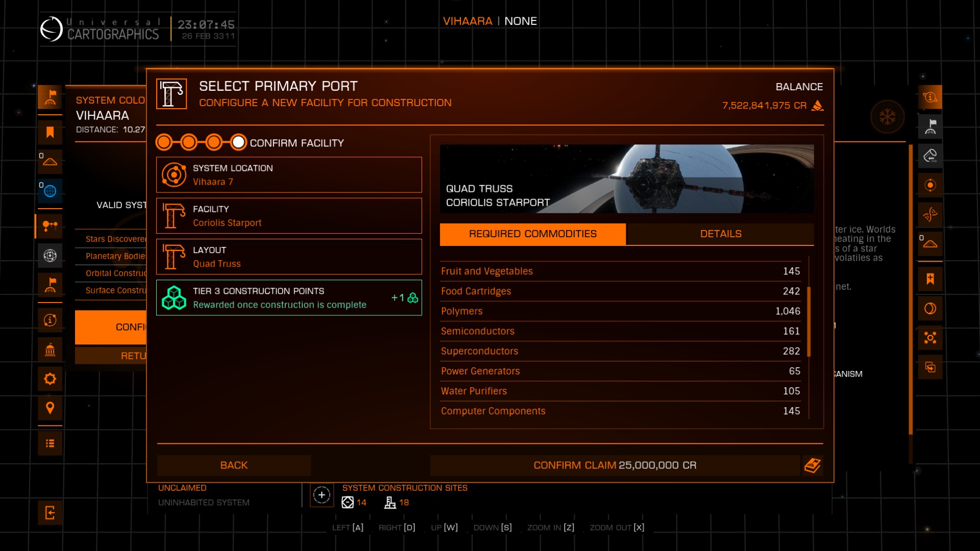The height and width of the screenshot is (551, 980).
Task: Click the exit icon at bottom left
Action: coord(50,513)
